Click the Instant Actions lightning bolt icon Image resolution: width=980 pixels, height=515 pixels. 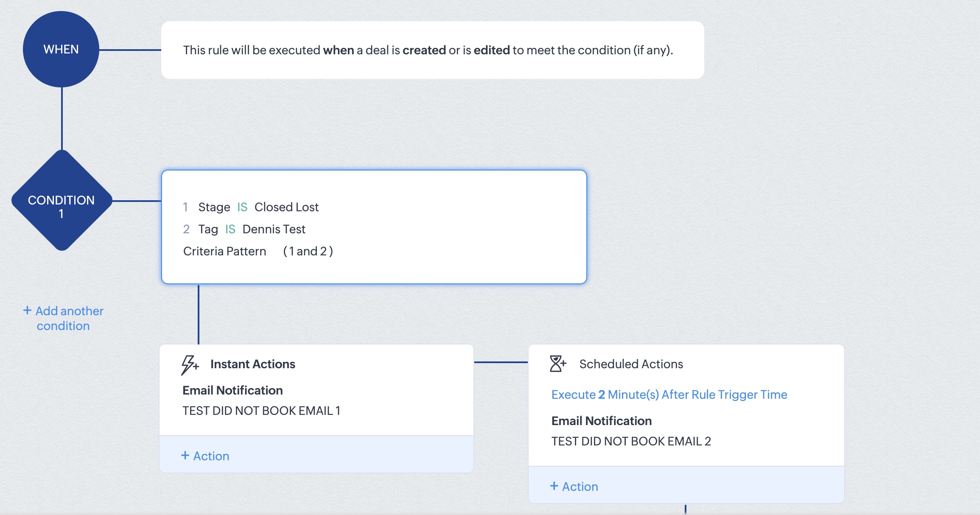[189, 364]
